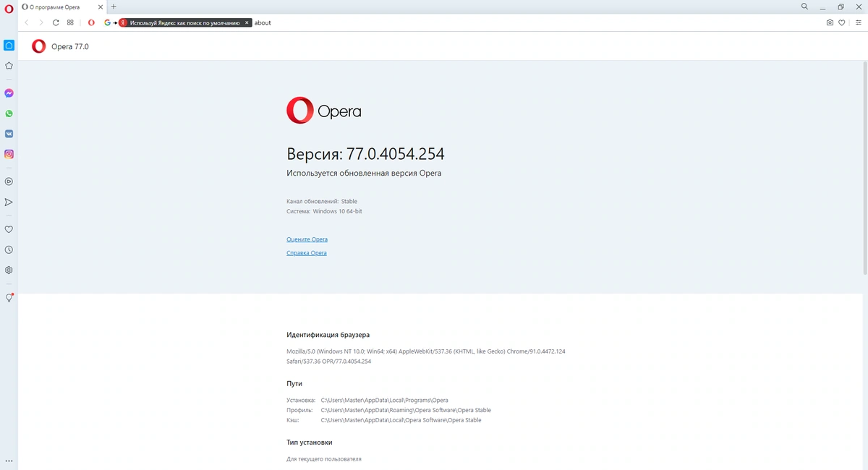The image size is (868, 470).
Task: Click the 'Тип установки' heading
Action: click(310, 442)
